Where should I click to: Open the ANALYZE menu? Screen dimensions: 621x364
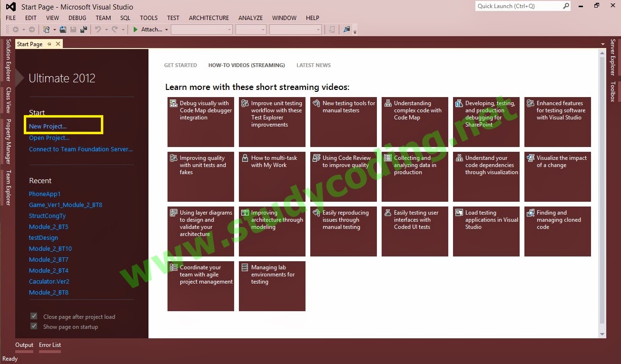click(250, 18)
